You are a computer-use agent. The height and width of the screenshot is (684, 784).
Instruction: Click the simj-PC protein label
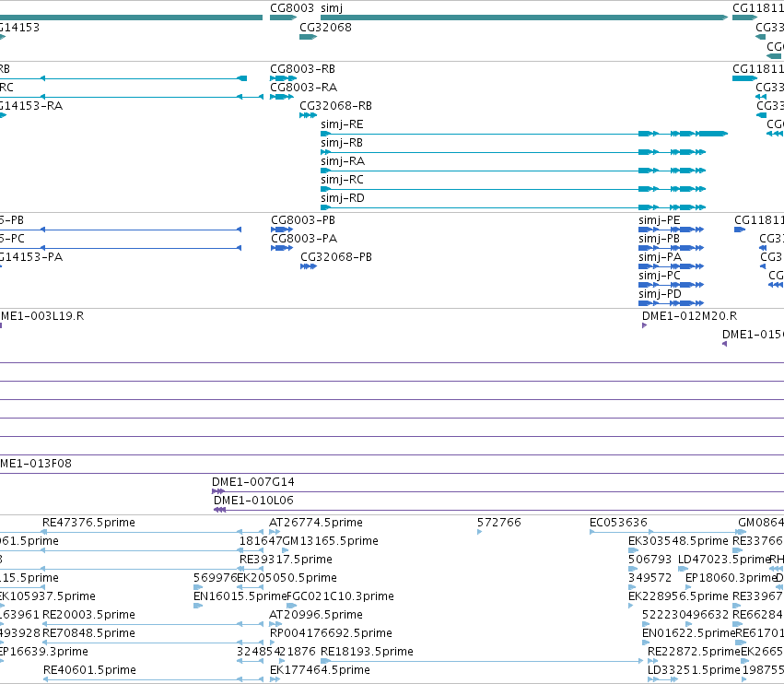(x=660, y=276)
